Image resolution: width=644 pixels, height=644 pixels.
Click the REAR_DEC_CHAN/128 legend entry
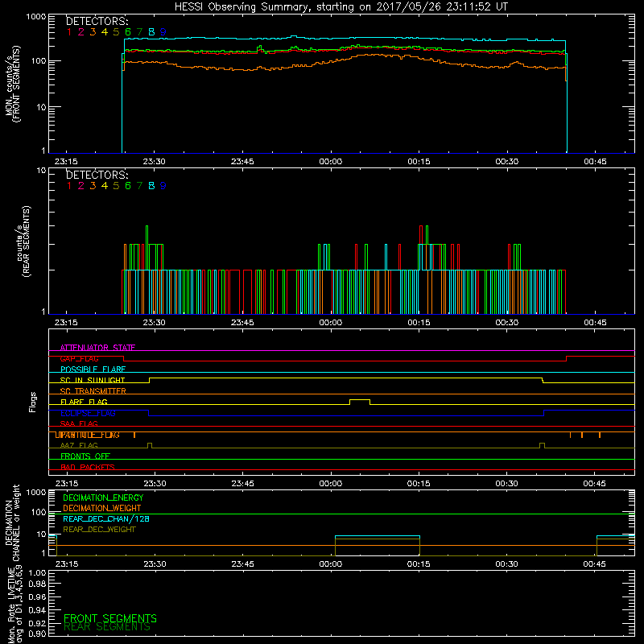pyautogui.click(x=106, y=518)
